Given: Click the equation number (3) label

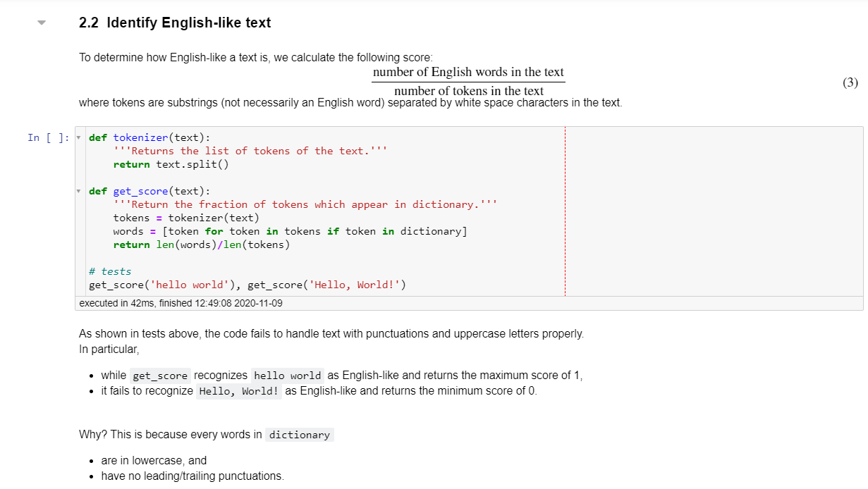Looking at the screenshot, I should tap(850, 82).
